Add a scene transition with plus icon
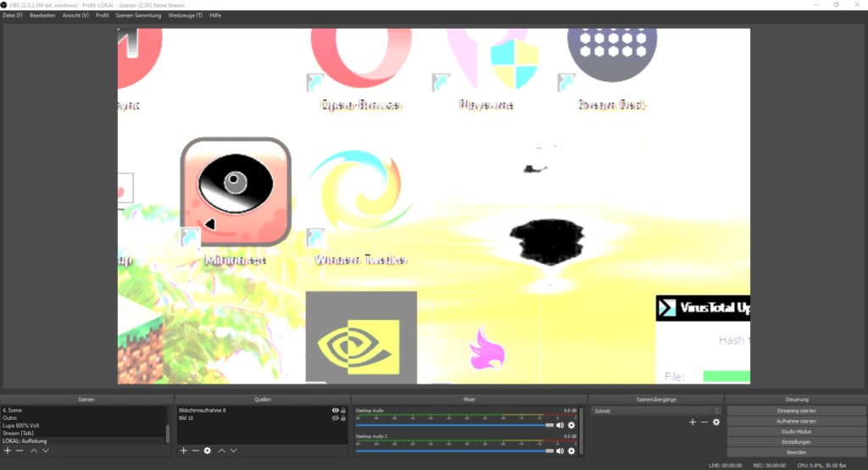This screenshot has height=470, width=868. (x=692, y=422)
